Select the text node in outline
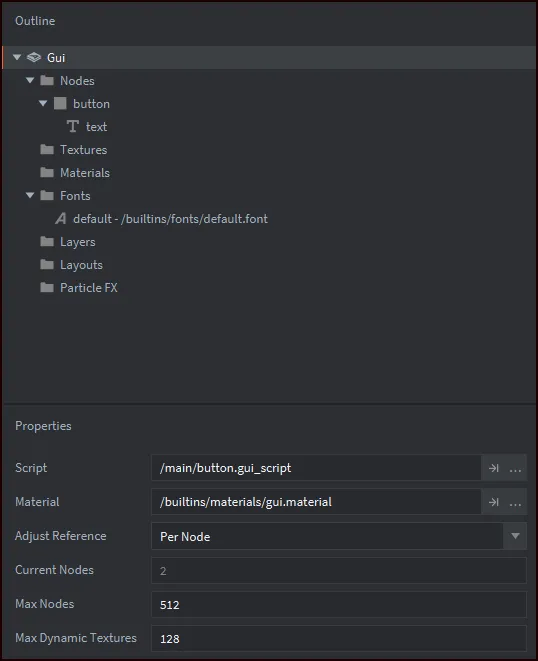The height and width of the screenshot is (661, 538). coord(269,126)
